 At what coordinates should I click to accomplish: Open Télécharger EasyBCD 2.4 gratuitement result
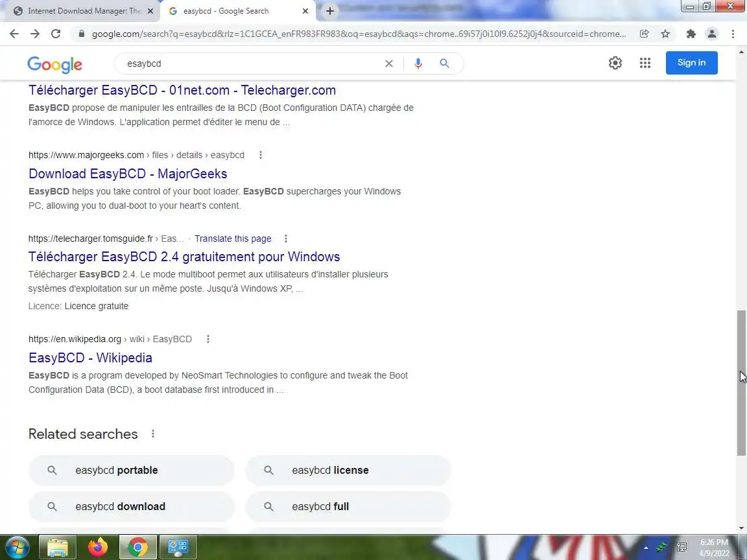(x=184, y=257)
